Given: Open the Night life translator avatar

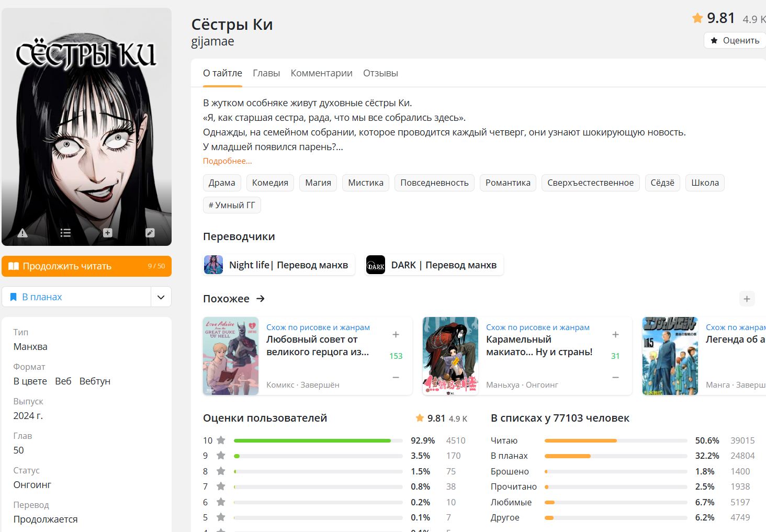Looking at the screenshot, I should click(x=213, y=265).
